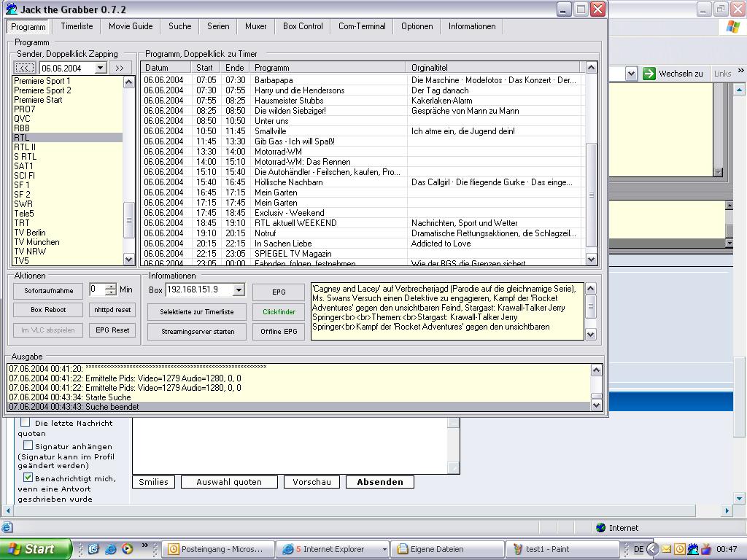Open the date dropdown showing 06.06.2004
The image size is (747, 560).
pyautogui.click(x=101, y=68)
